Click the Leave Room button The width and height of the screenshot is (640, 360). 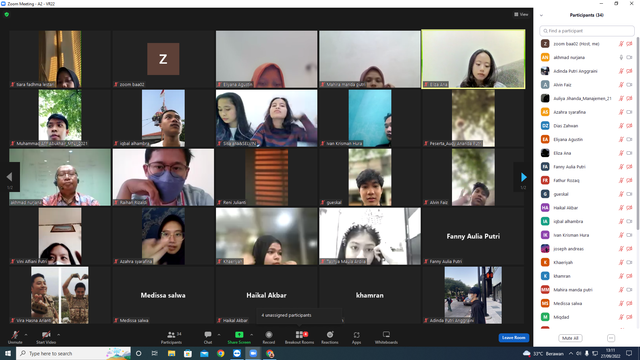pyautogui.click(x=513, y=338)
